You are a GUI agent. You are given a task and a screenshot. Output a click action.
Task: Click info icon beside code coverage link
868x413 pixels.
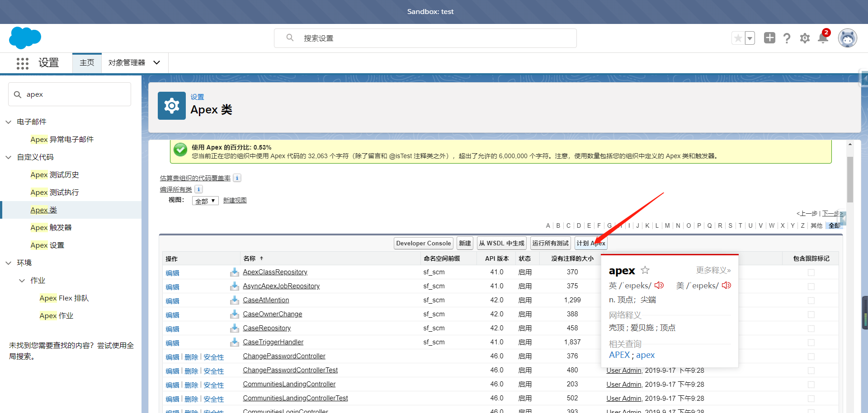click(237, 178)
